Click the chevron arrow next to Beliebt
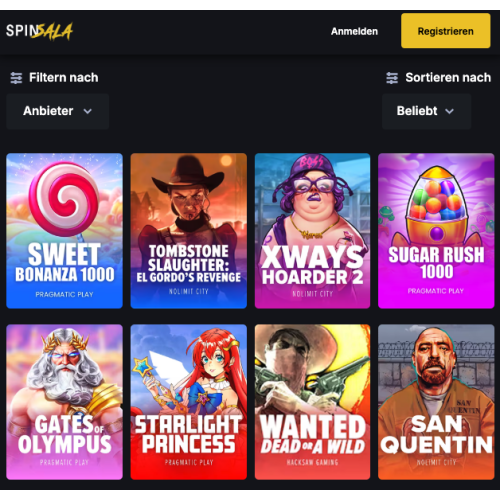500x500 pixels. 450,111
